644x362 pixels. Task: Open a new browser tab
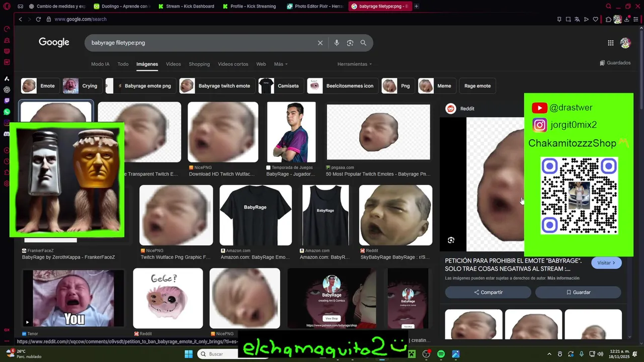(x=416, y=6)
